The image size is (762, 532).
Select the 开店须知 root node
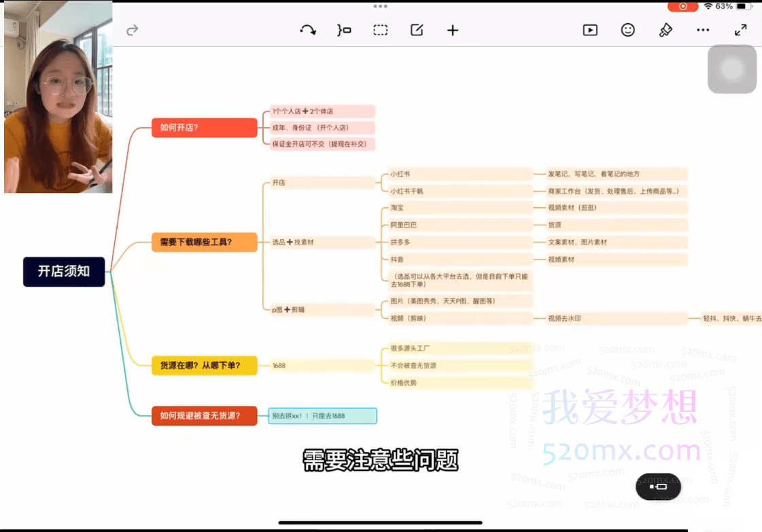[x=64, y=272]
